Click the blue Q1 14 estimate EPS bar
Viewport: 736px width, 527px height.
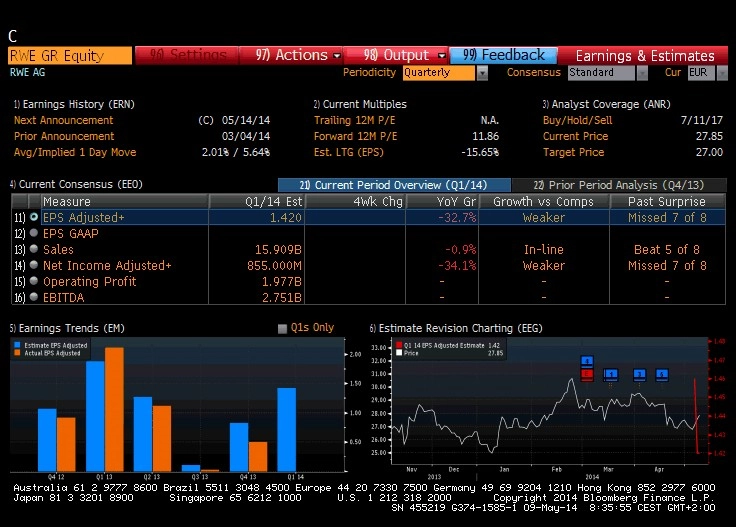tap(287, 429)
